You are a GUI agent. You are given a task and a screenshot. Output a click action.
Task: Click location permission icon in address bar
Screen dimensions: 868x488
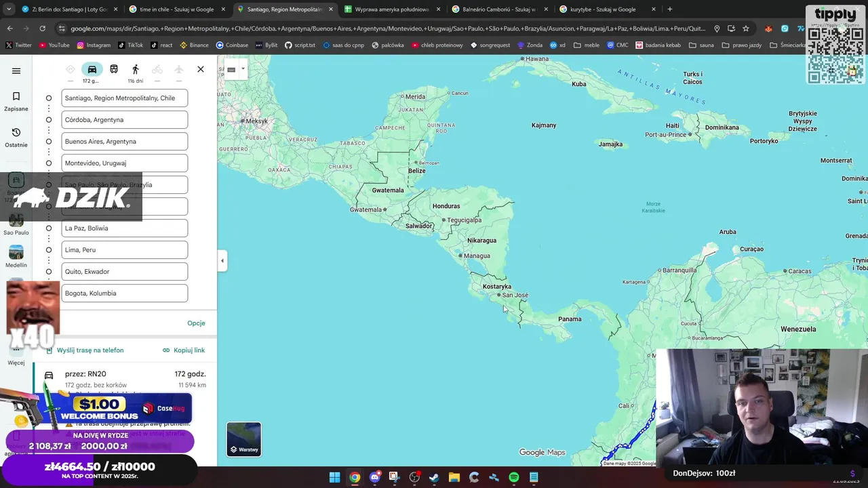pyautogui.click(x=717, y=28)
